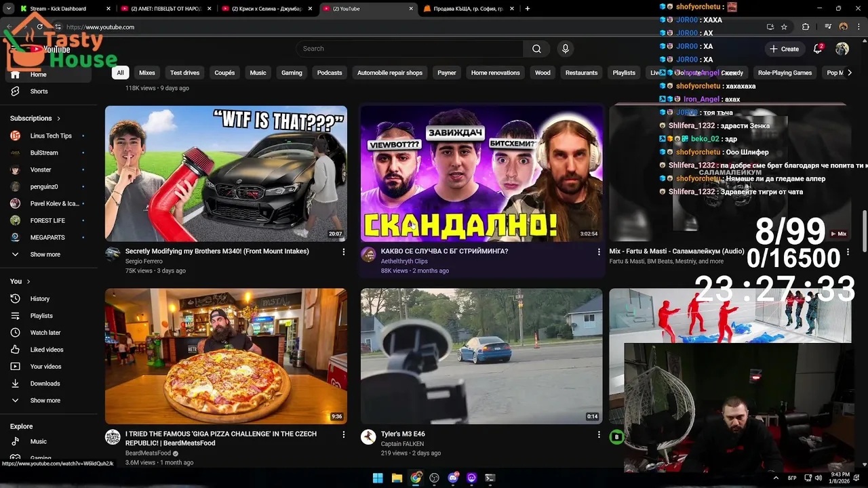Click BeardMeatsFood channel avatar
The image size is (868, 488).
pos(113,437)
